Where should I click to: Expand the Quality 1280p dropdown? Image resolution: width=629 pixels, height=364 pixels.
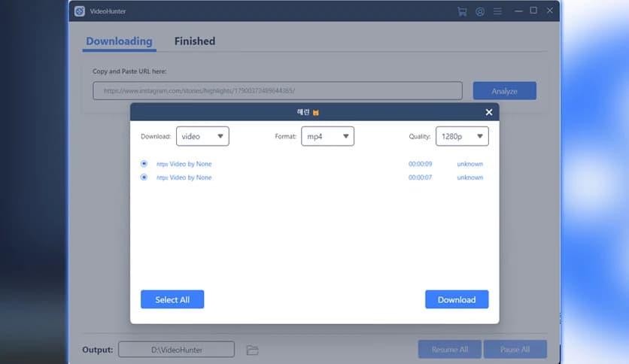(x=462, y=136)
